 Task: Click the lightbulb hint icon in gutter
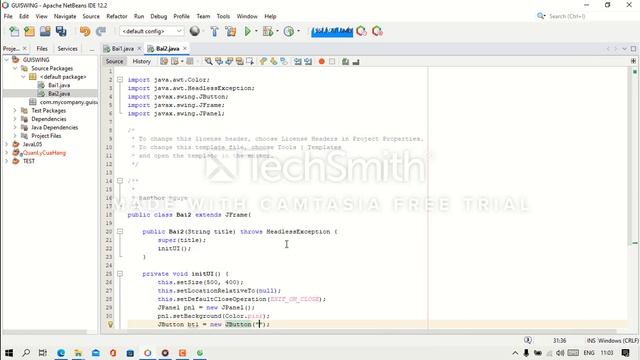coord(110,324)
